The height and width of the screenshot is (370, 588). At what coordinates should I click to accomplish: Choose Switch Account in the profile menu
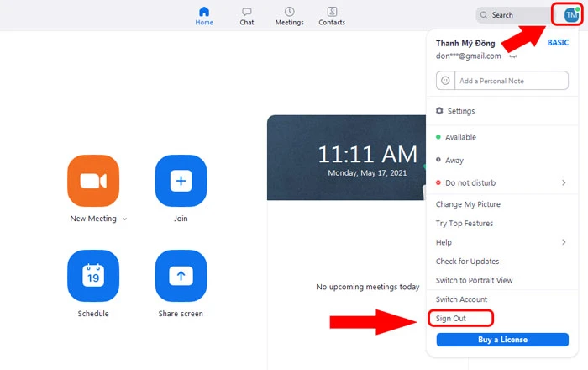(461, 299)
